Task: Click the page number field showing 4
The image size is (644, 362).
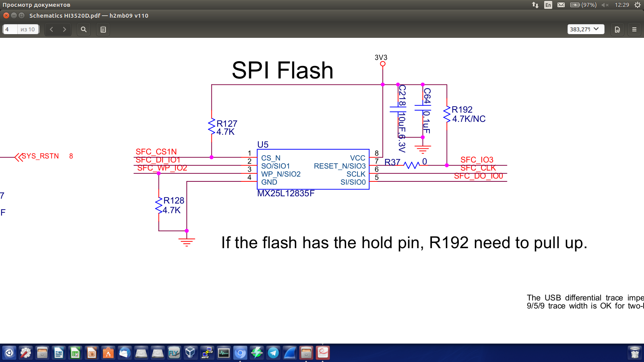Action: coord(10,29)
